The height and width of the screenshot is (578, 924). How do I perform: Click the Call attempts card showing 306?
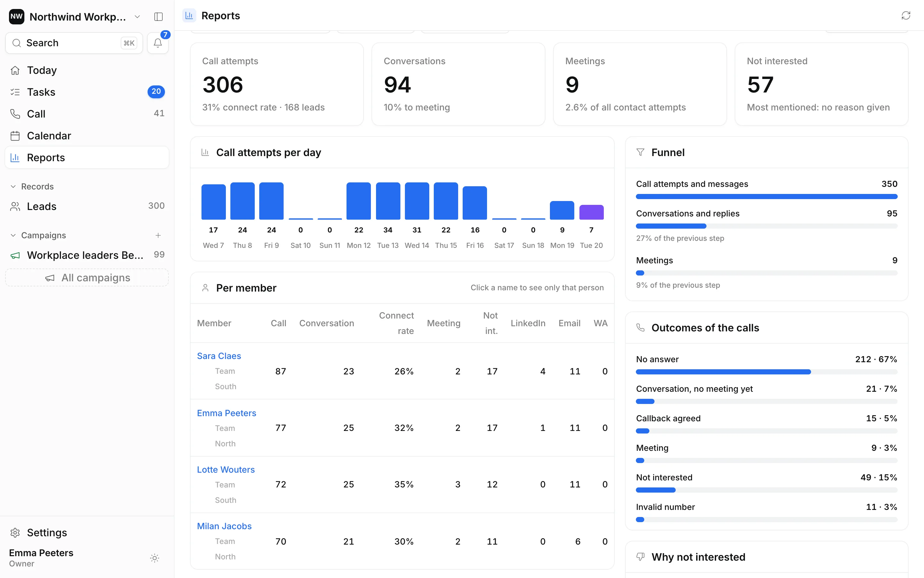[x=277, y=84]
